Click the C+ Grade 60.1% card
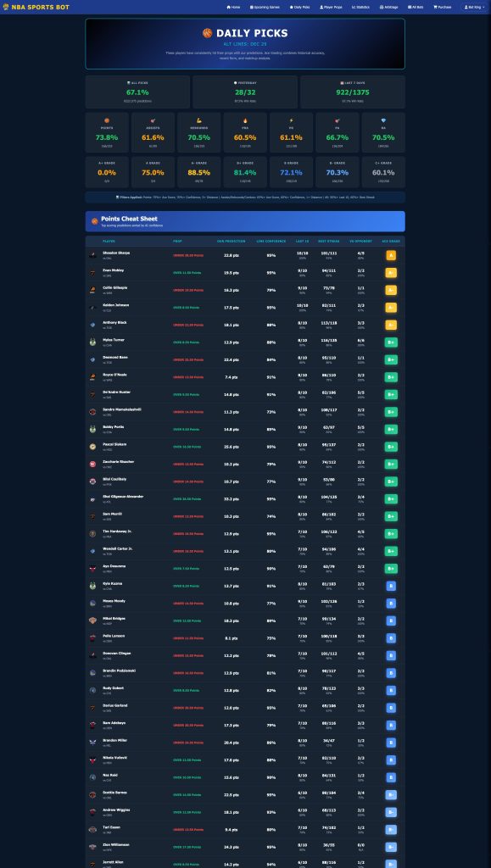The width and height of the screenshot is (491, 868). [383, 172]
